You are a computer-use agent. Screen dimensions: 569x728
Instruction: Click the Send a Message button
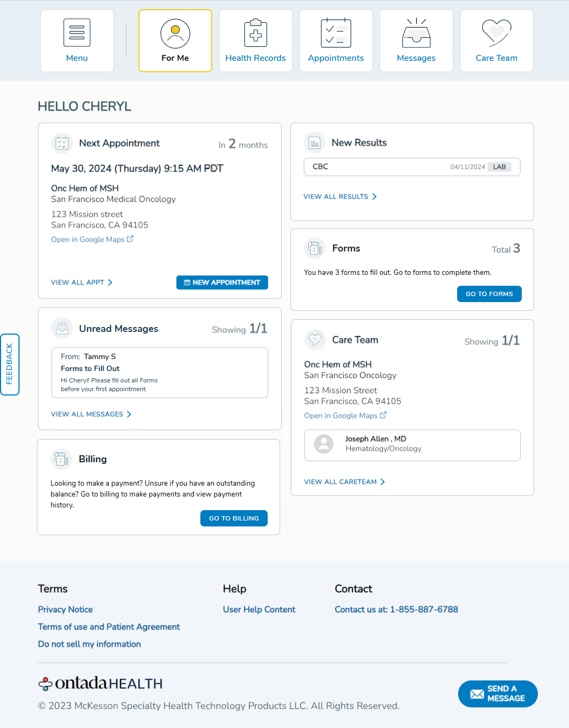click(x=498, y=694)
